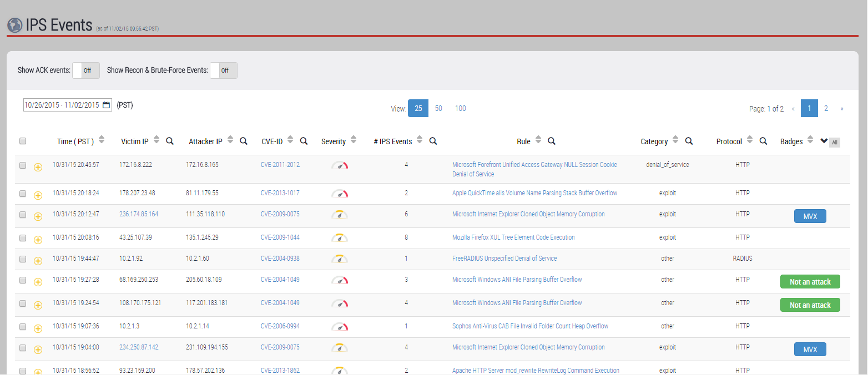Go to previous page arrow
The image size is (868, 375).
coord(793,108)
